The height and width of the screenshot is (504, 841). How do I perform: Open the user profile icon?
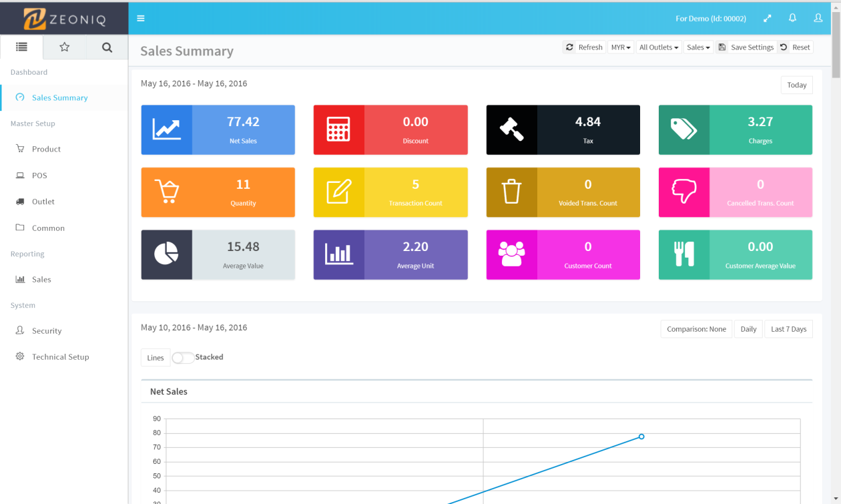coord(818,18)
